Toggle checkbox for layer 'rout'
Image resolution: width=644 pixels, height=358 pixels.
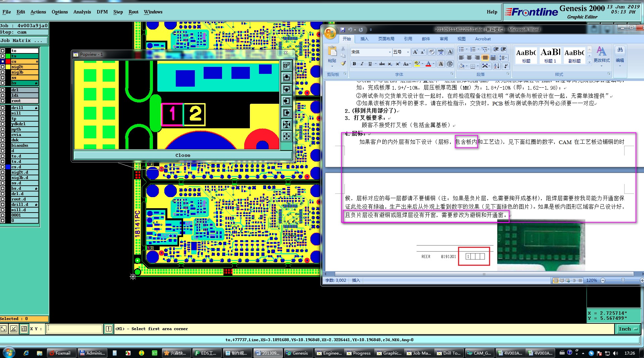(3, 101)
